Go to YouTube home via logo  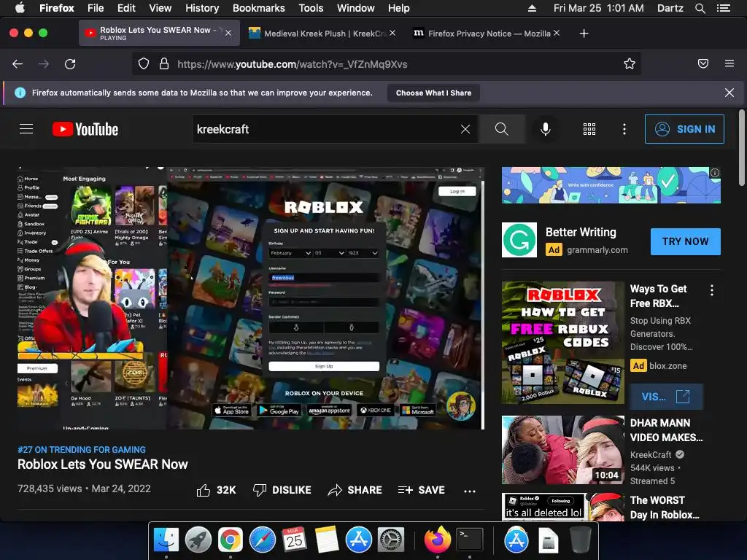point(85,129)
